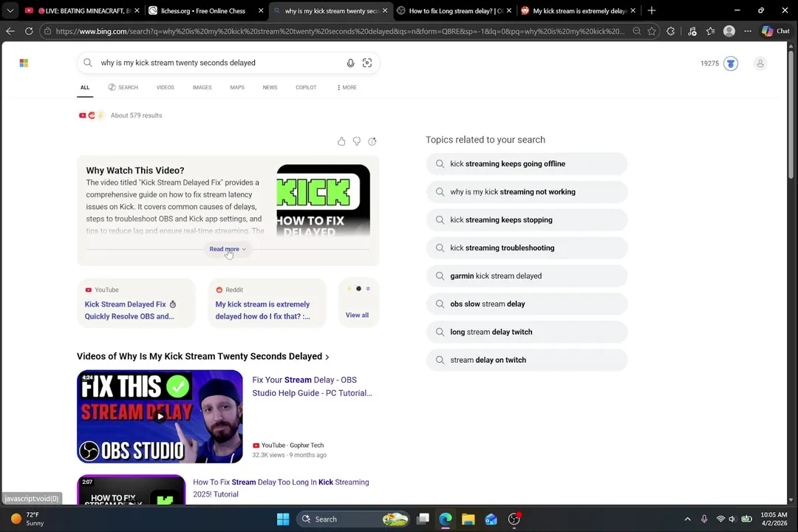The width and height of the screenshot is (798, 532).
Task: Open File Explorer from taskbar
Action: 468,519
